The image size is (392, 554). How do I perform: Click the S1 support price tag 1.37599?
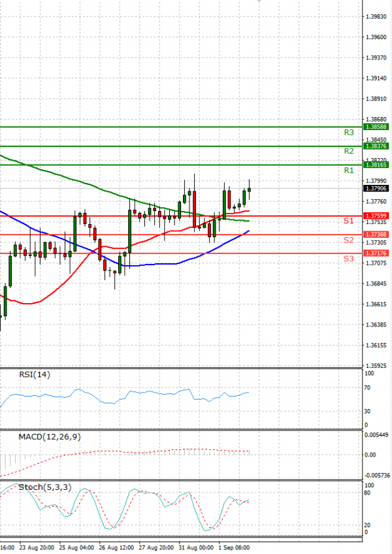coord(376,216)
